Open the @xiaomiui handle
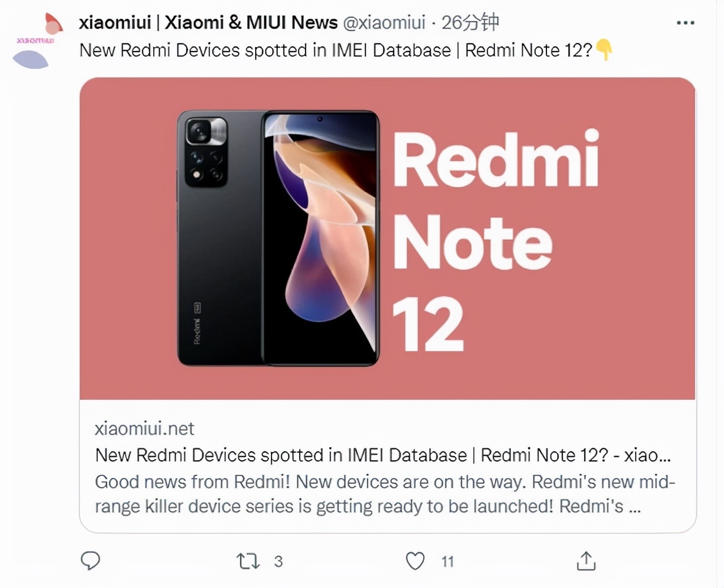The image size is (724, 588). click(388, 23)
